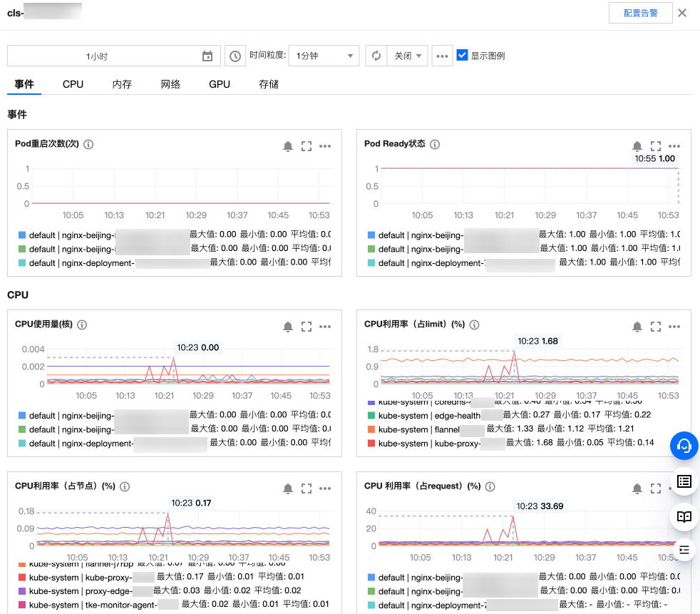Open more menu on CPU使用量(核) chart
This screenshot has width=700, height=614.
(x=325, y=327)
